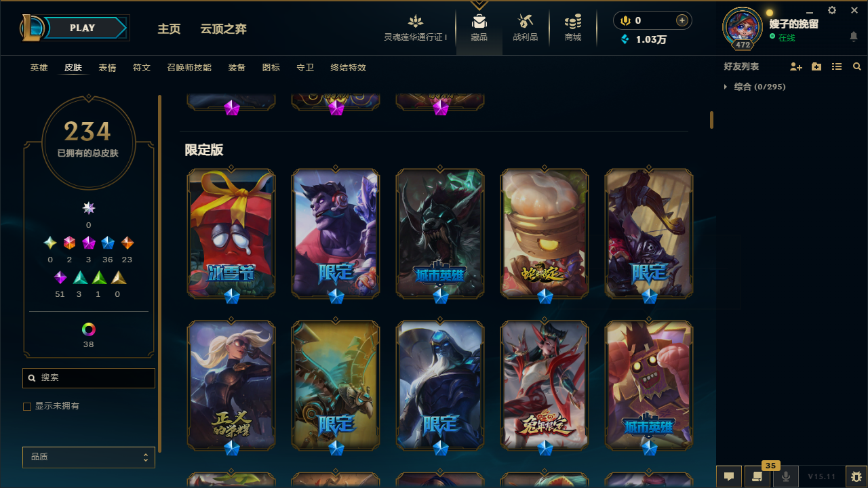Click the friends list search magnifier
868x488 pixels.
click(x=857, y=67)
